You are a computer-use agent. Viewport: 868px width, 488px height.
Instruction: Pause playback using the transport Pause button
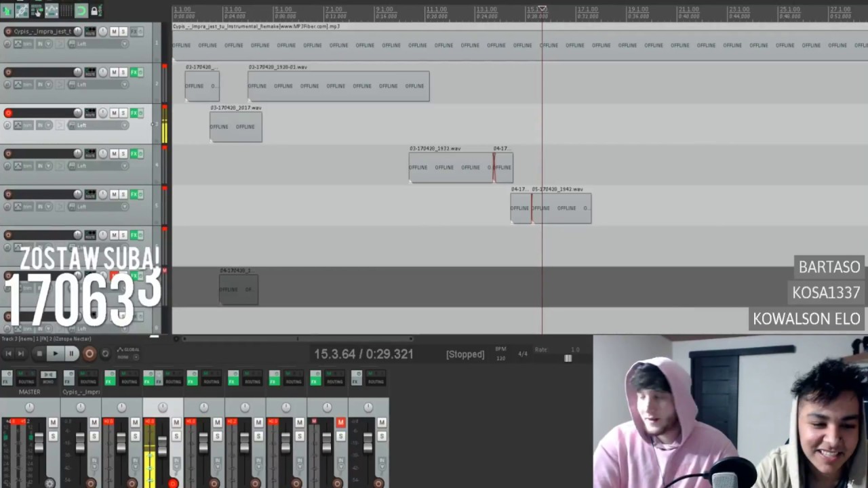71,353
